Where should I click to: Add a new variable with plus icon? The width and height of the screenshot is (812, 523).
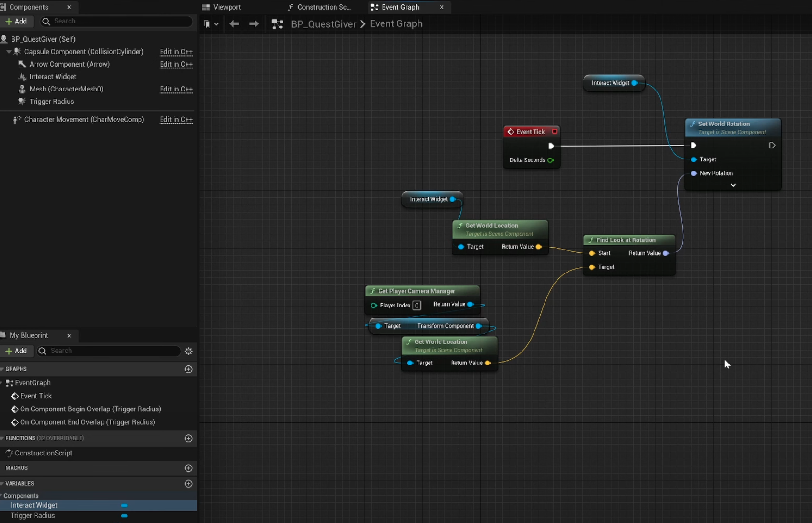(x=188, y=484)
